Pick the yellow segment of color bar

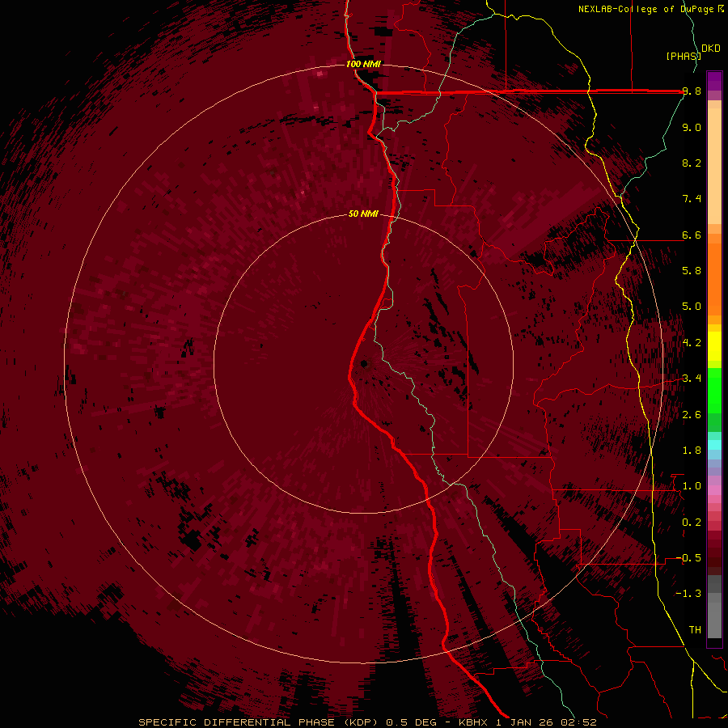pos(714,346)
